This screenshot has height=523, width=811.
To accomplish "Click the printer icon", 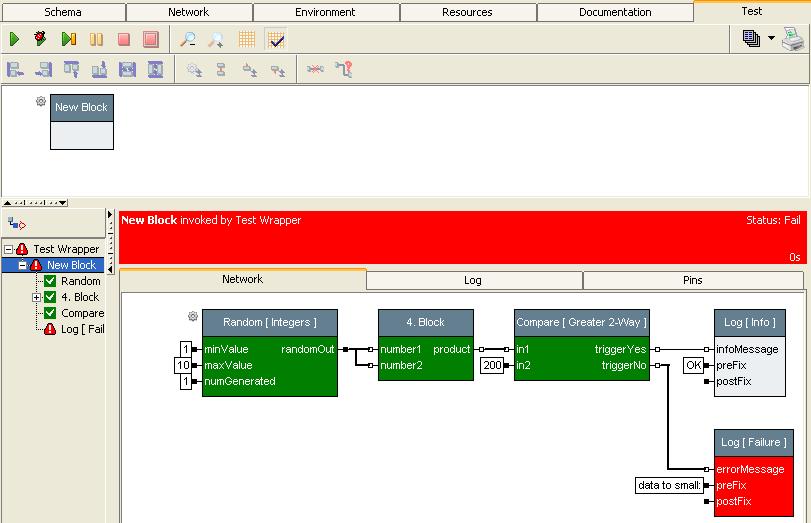I will 792,40.
